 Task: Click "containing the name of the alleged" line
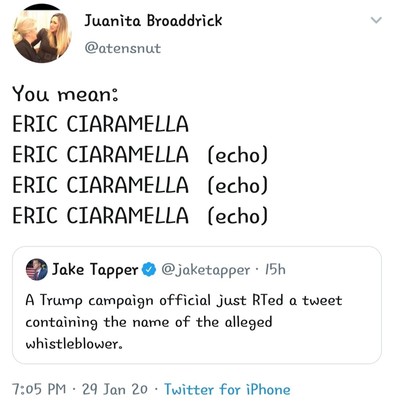pyautogui.click(x=149, y=323)
